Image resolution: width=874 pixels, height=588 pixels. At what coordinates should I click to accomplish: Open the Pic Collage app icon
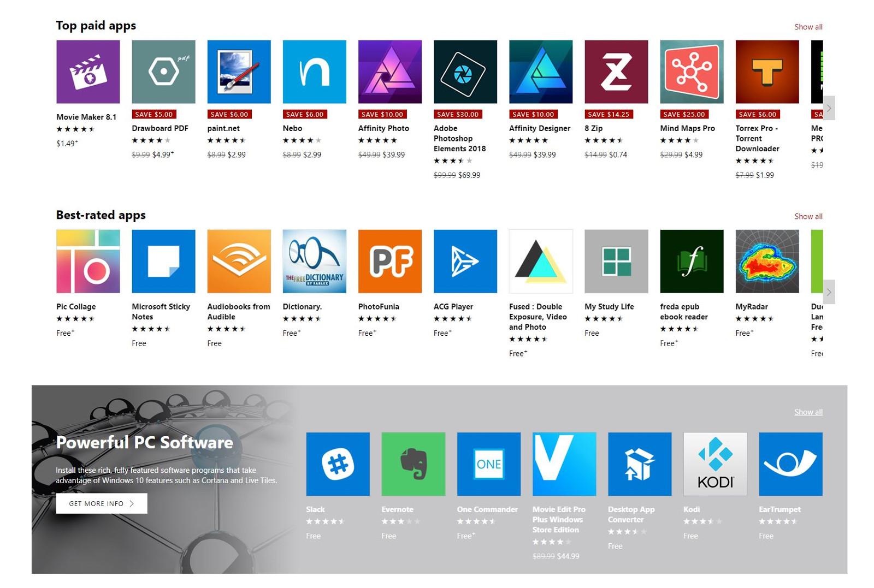tap(88, 261)
